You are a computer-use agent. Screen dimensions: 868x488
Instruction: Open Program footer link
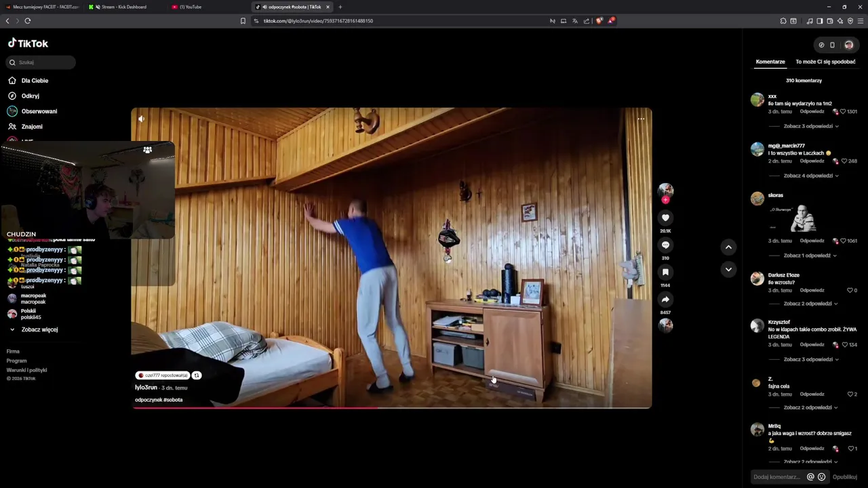coord(16,361)
